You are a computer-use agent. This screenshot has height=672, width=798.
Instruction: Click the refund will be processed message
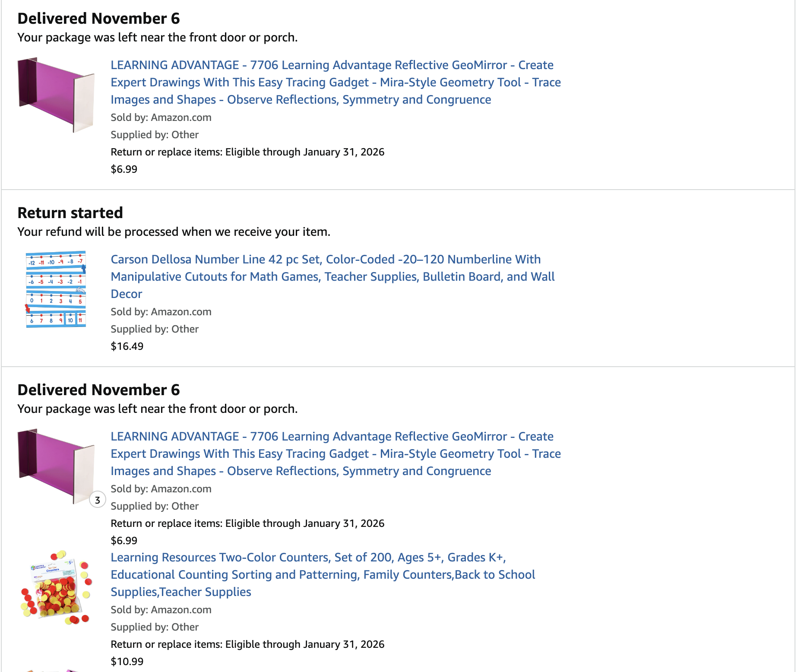[x=174, y=232]
